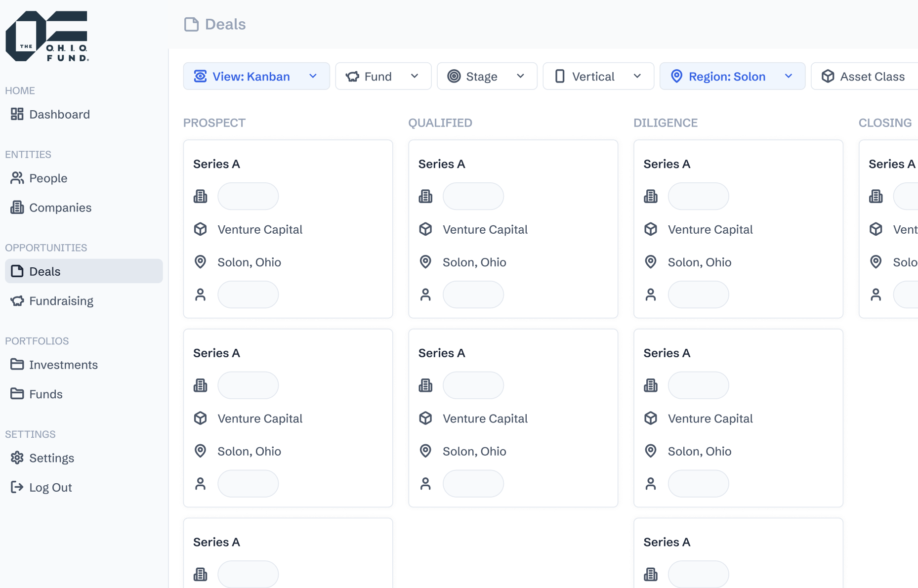Image resolution: width=918 pixels, height=588 pixels.
Task: Open the Region: Solon filter dropdown
Action: pos(732,76)
